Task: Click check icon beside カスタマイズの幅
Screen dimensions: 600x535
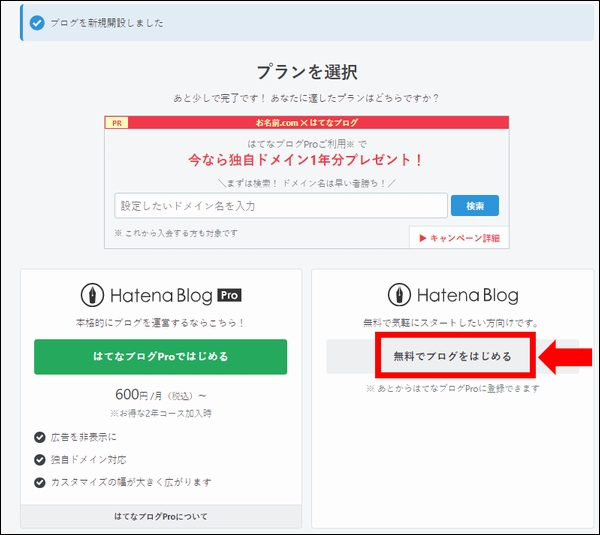Action: (x=40, y=482)
